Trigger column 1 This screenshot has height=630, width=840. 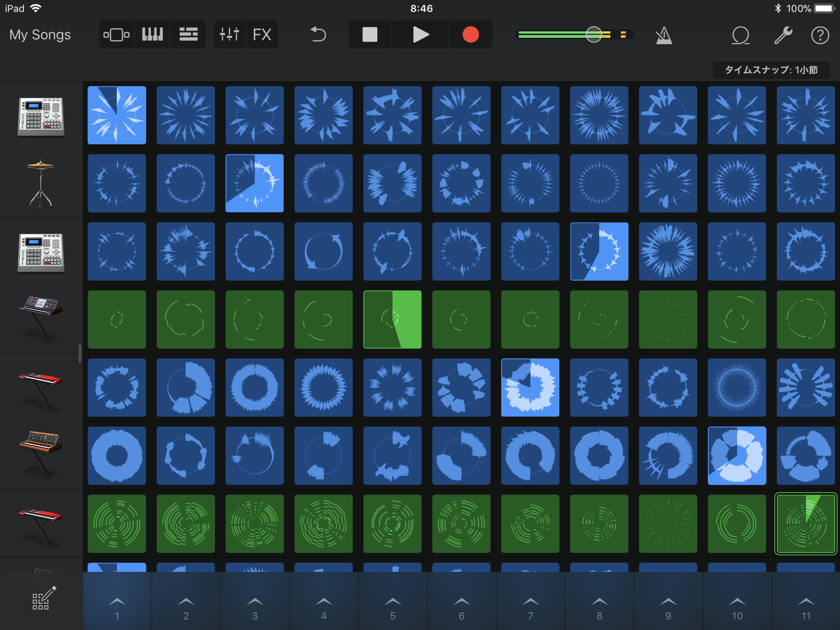(117, 601)
